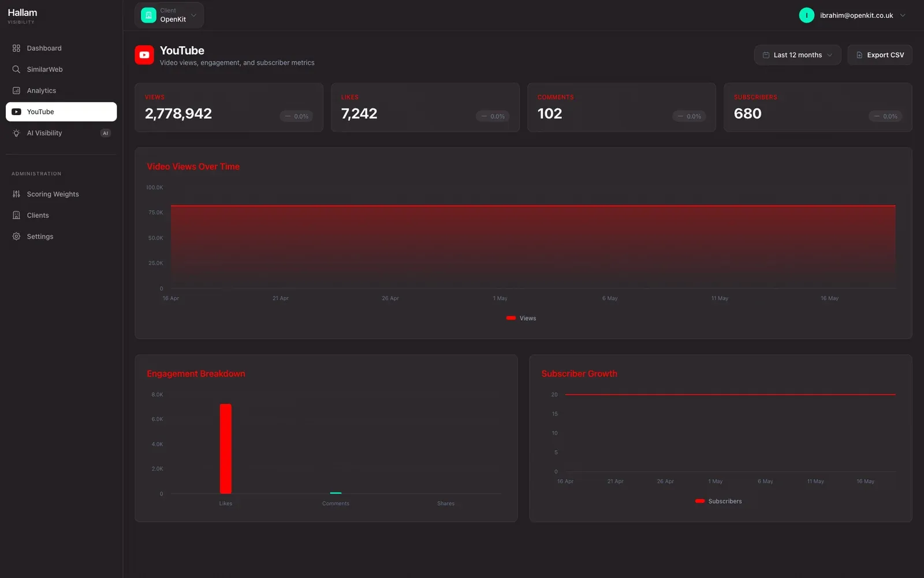Open Scoring Weights administration page
Screen dimensions: 924x578
pos(61,194)
